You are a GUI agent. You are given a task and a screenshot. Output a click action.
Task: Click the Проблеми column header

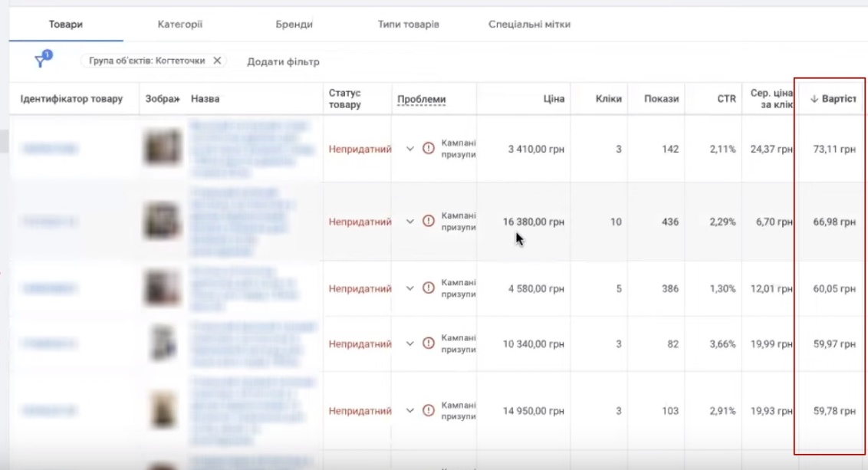pyautogui.click(x=421, y=99)
